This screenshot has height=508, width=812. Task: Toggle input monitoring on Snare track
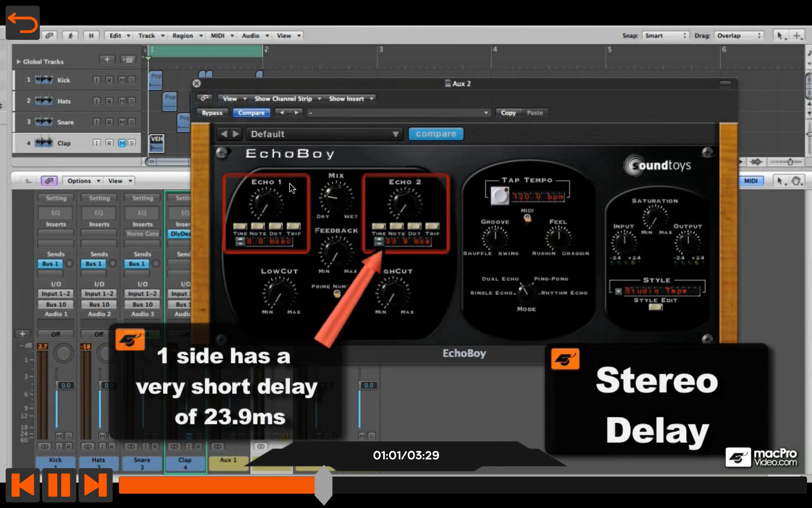(96, 122)
